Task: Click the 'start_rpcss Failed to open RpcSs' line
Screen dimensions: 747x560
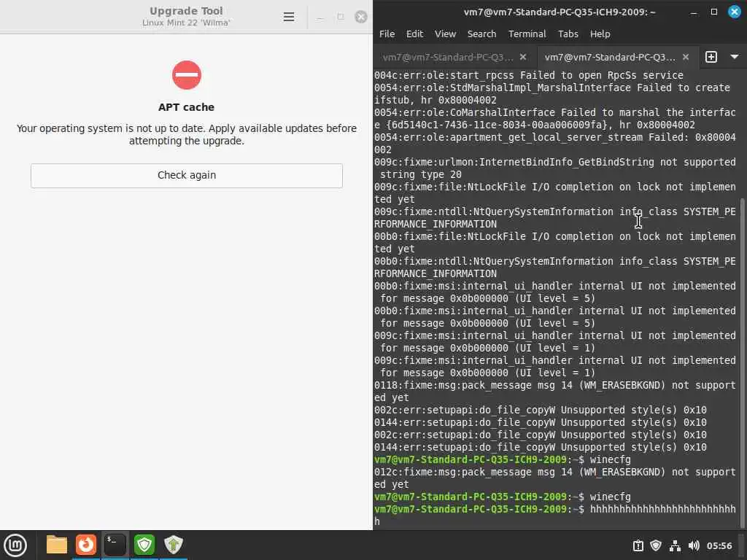Action: click(x=529, y=75)
